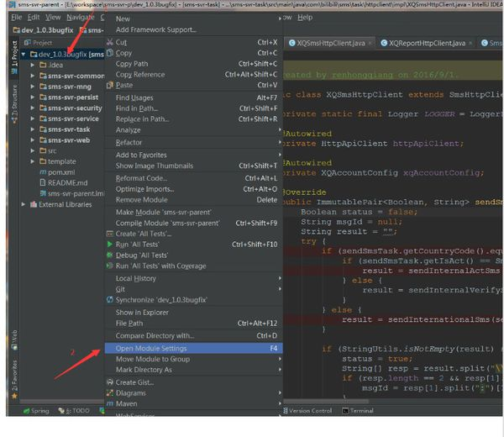Click the sms-svr-parent.iml file icon

(x=43, y=193)
